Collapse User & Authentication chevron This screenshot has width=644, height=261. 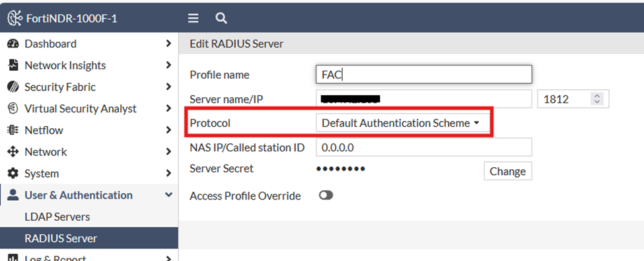[x=168, y=195]
